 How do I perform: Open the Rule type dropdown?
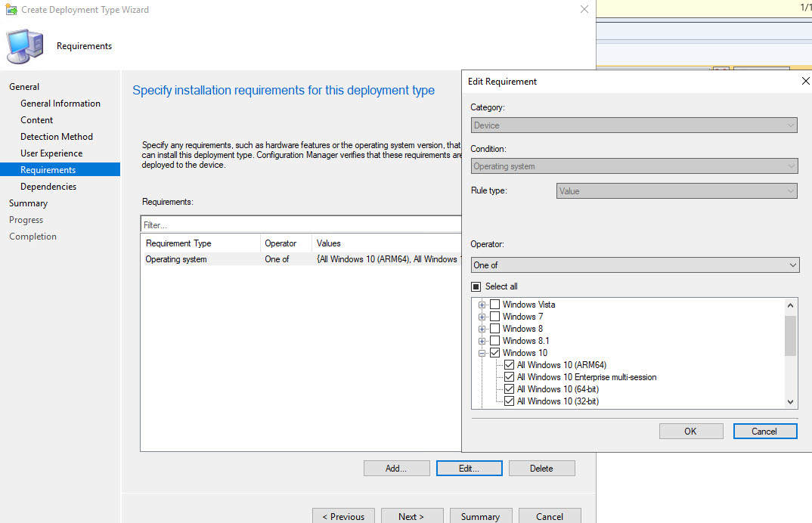tap(676, 190)
